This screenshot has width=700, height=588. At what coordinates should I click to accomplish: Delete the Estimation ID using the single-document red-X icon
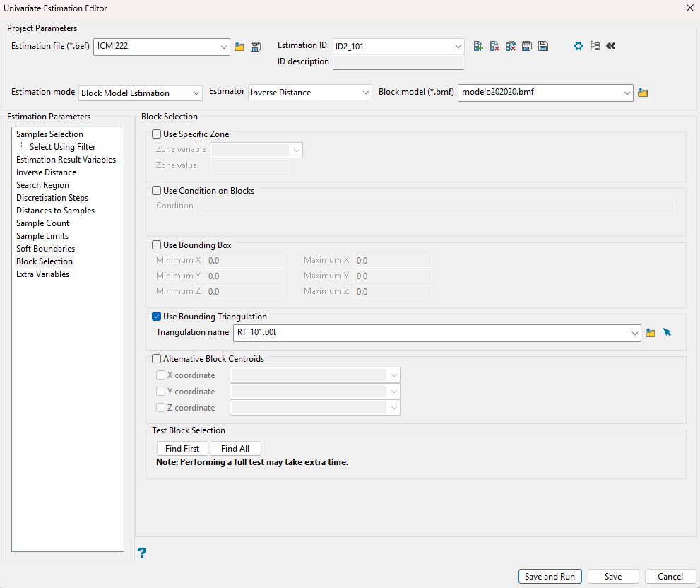tap(494, 46)
